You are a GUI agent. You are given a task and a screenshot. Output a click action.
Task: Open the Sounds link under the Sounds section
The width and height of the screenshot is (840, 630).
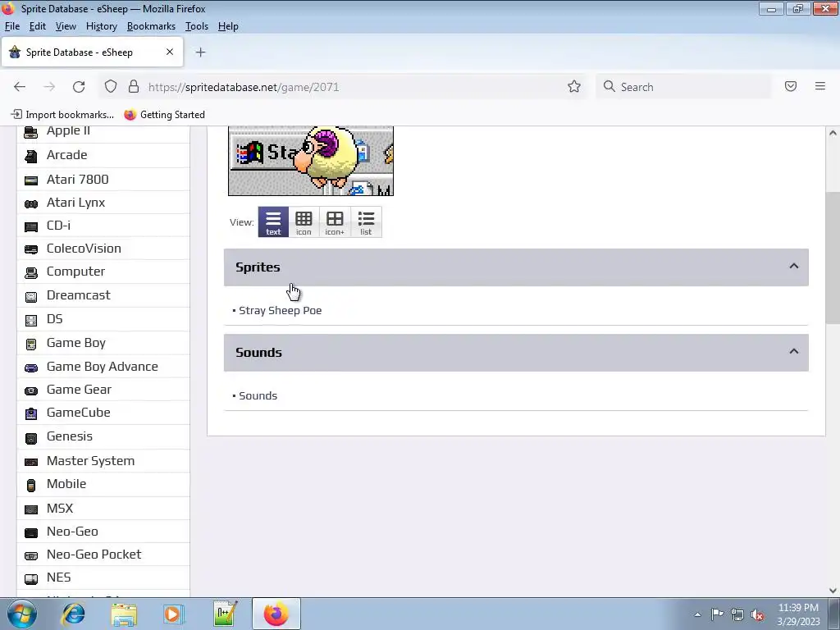pos(258,395)
